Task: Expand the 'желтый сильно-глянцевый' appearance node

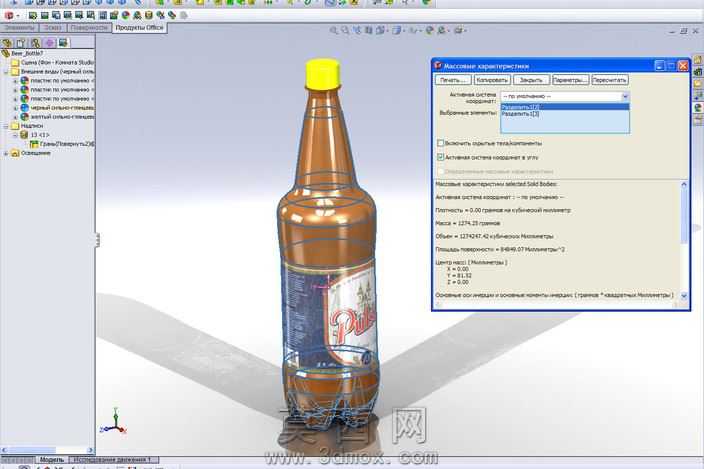Action: coord(15,117)
